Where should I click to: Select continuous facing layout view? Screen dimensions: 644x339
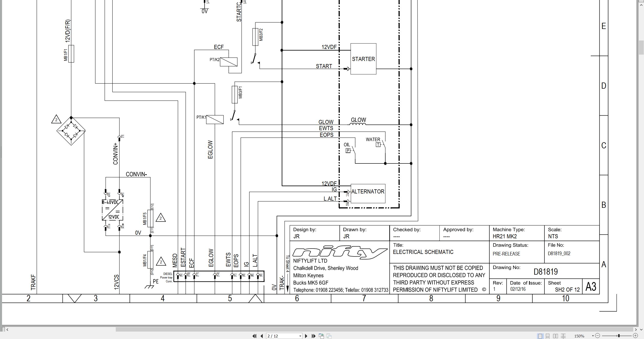[563, 336]
